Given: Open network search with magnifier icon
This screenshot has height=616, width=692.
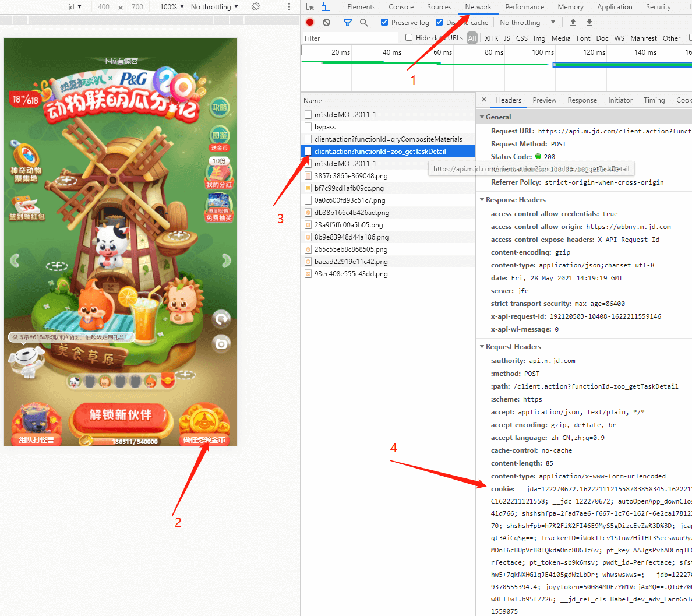Looking at the screenshot, I should tap(363, 22).
